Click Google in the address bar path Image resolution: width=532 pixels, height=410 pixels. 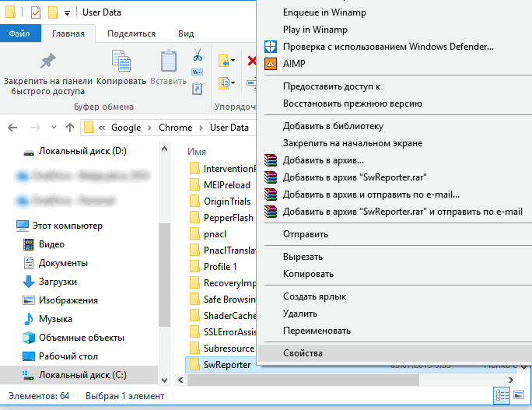126,128
